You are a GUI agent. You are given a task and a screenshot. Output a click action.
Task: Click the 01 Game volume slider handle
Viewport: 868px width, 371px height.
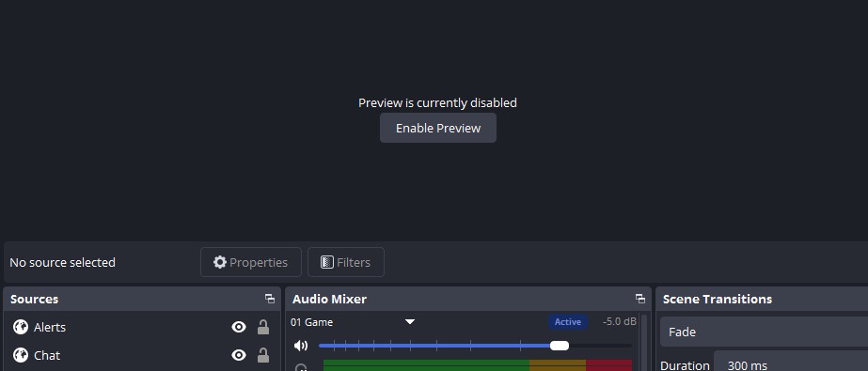click(560, 346)
